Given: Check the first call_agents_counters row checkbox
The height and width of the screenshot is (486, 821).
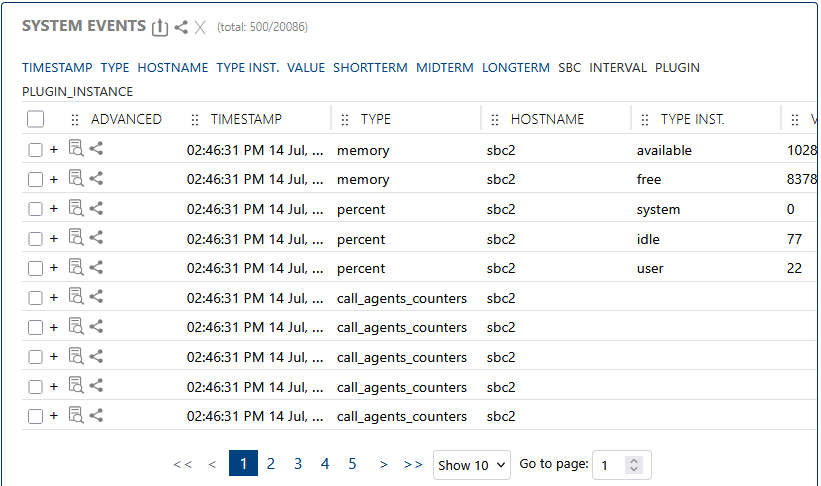Looking at the screenshot, I should [x=36, y=299].
